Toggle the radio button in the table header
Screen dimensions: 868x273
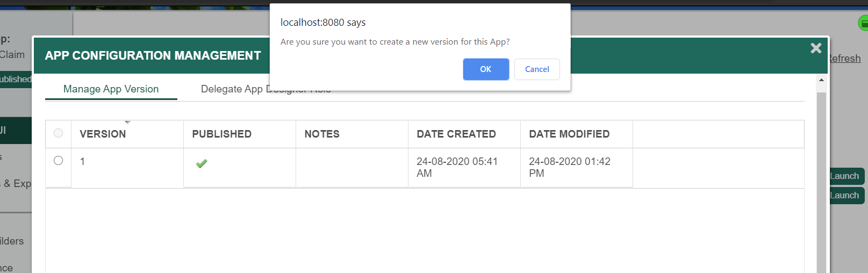(59, 133)
